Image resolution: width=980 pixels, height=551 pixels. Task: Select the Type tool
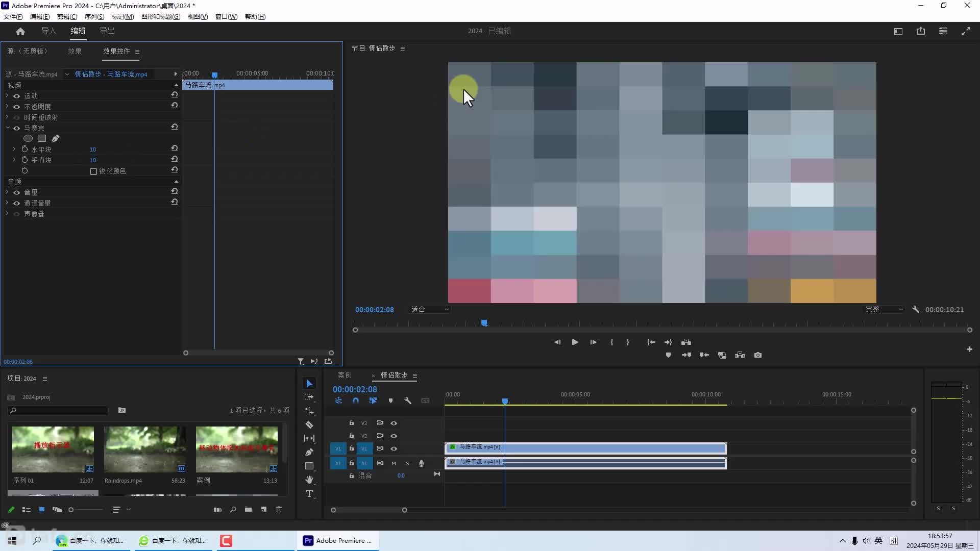(309, 493)
